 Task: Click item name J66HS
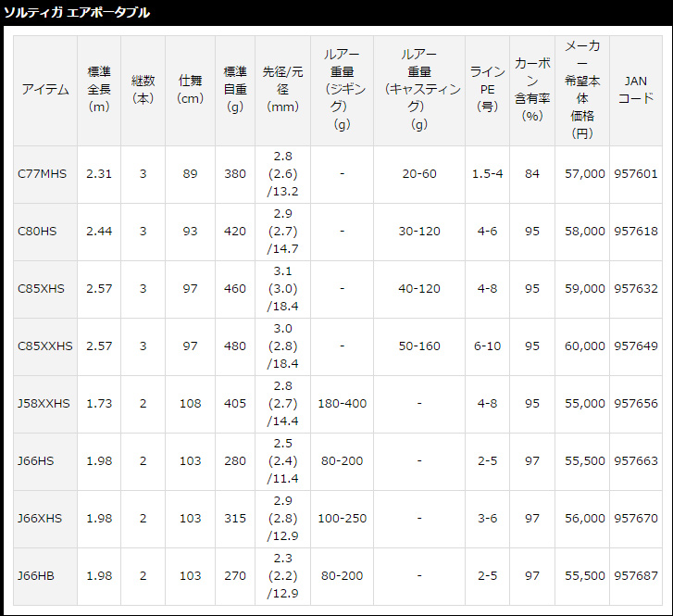35,461
